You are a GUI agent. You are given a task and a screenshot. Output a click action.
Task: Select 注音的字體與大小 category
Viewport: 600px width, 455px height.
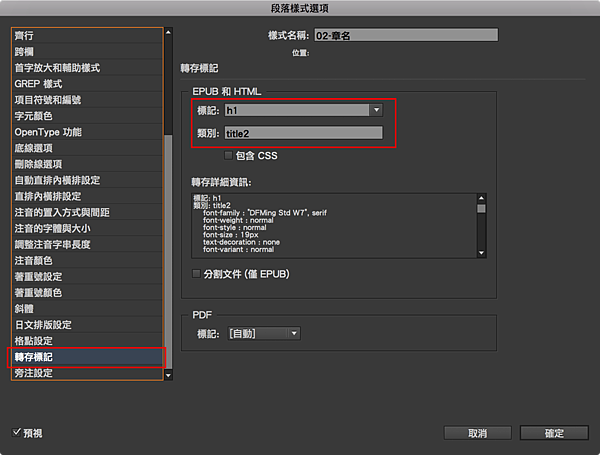click(87, 228)
